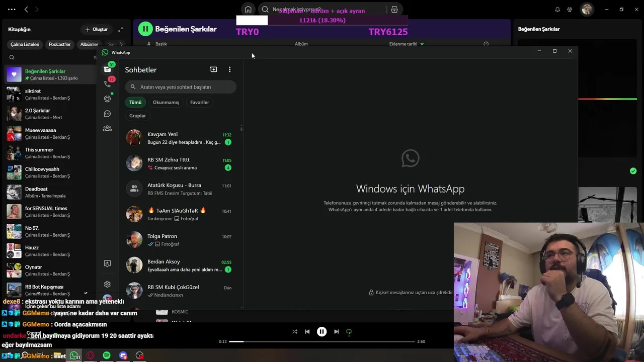The height and width of the screenshot is (362, 644).
Task: Click WhatsApp chat list scrollbar
Action: (x=242, y=128)
